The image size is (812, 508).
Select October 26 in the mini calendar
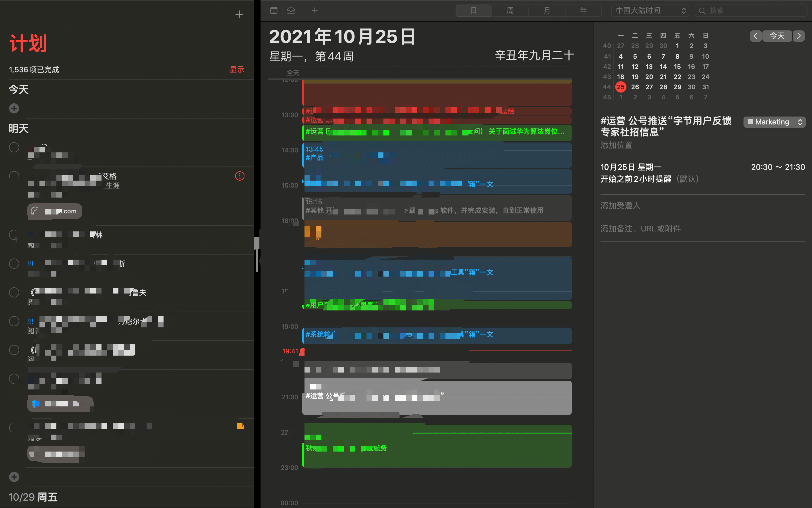pyautogui.click(x=635, y=87)
